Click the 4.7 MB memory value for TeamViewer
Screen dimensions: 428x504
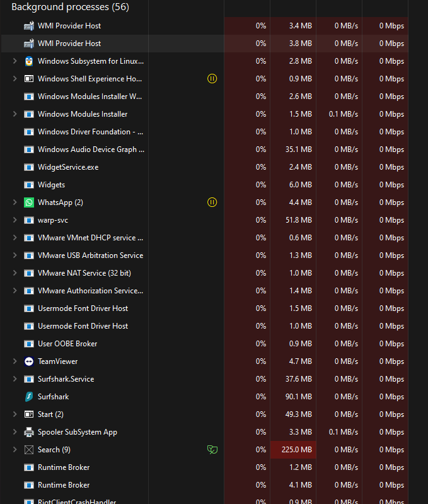click(x=301, y=361)
